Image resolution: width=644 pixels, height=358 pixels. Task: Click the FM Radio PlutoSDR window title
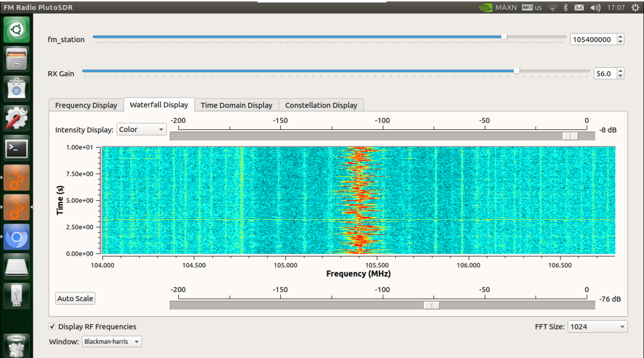pyautogui.click(x=39, y=7)
